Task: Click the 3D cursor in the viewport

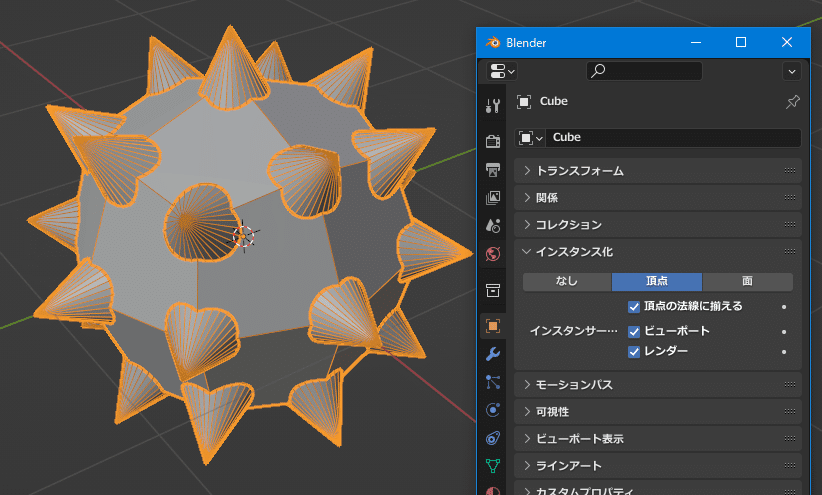Action: (x=243, y=236)
